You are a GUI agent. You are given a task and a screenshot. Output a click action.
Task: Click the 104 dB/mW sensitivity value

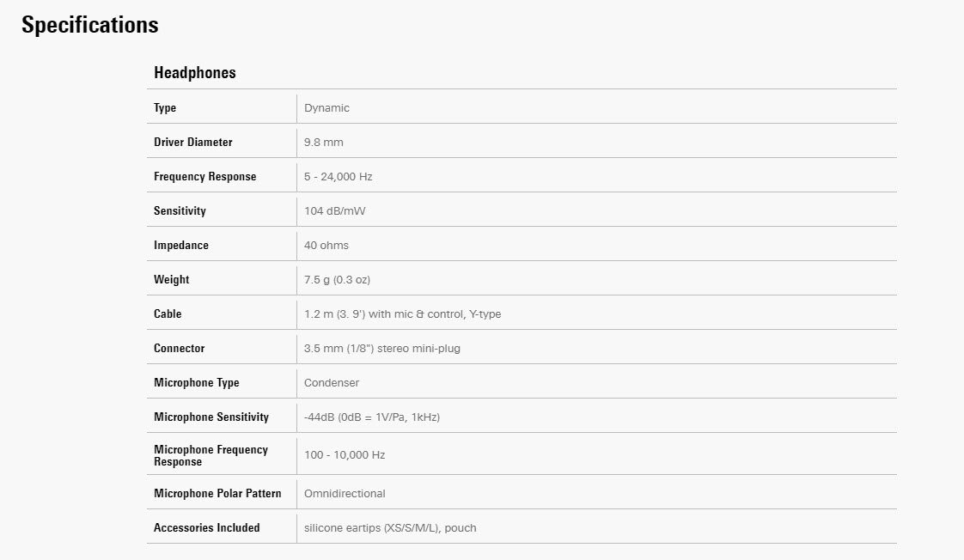click(x=335, y=211)
